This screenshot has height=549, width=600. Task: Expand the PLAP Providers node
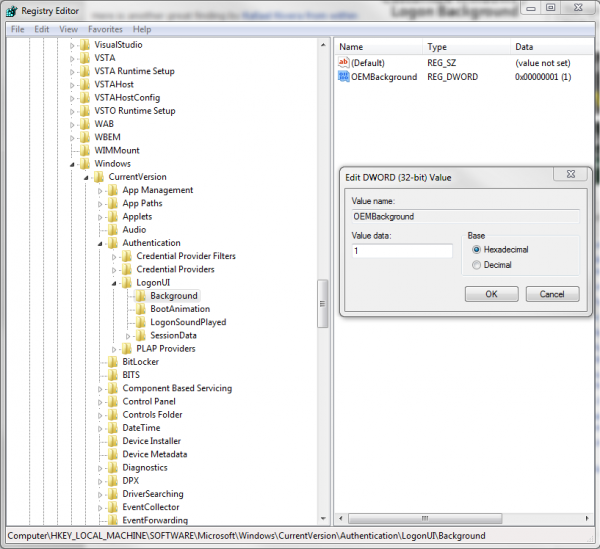(x=100, y=349)
